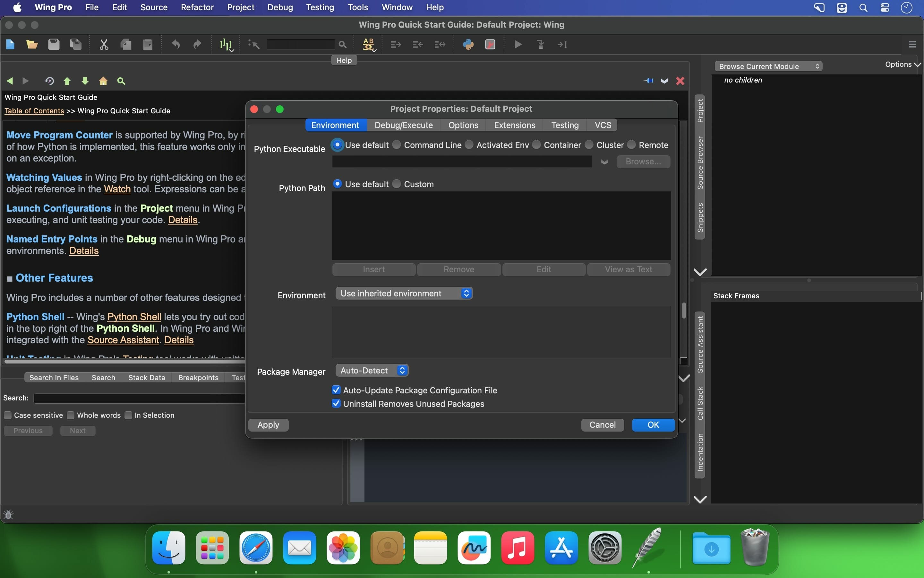Click the toolbar magnifier search icon

343,45
